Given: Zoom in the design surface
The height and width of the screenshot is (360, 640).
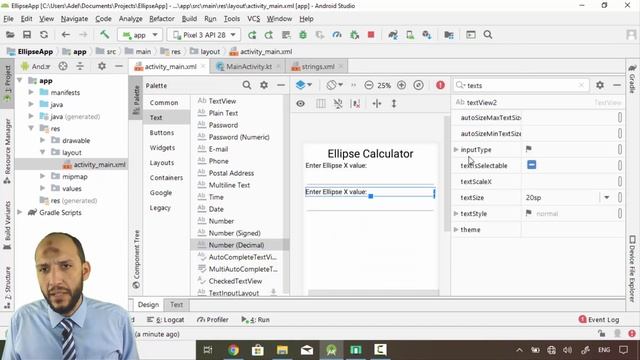Looking at the screenshot, I should pos(402,85).
